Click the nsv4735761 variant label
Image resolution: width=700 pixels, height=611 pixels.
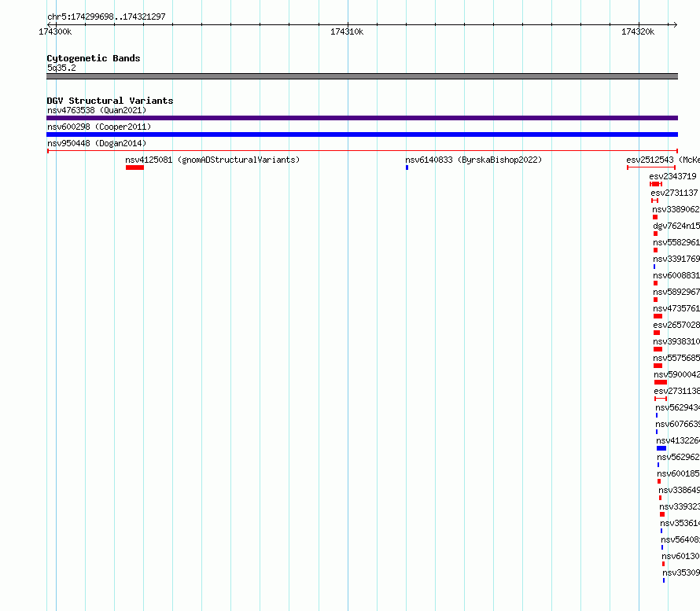point(676,308)
